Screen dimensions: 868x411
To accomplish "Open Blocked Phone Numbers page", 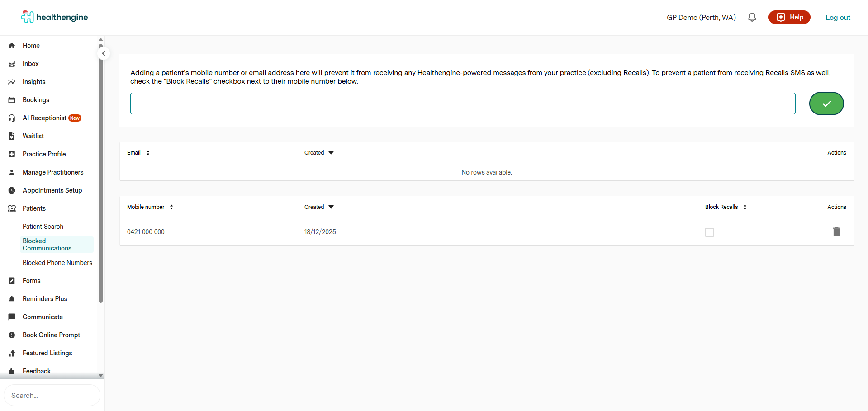I will click(57, 263).
